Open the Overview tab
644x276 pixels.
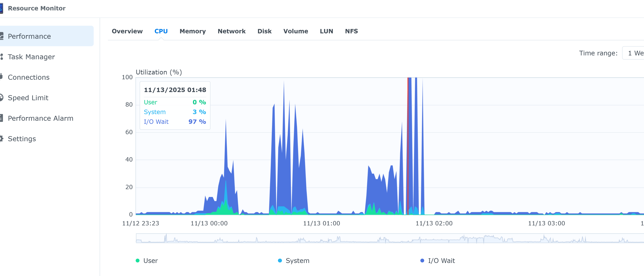pos(127,31)
